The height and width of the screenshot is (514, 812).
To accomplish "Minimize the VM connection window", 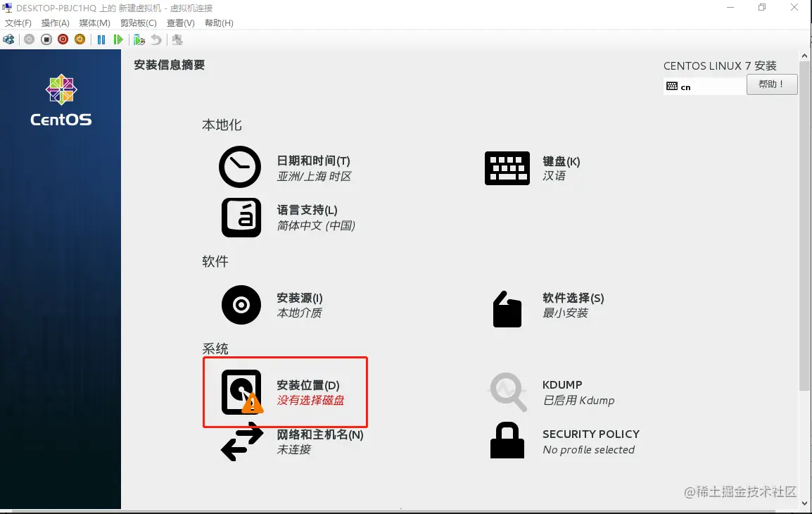I will coord(730,8).
